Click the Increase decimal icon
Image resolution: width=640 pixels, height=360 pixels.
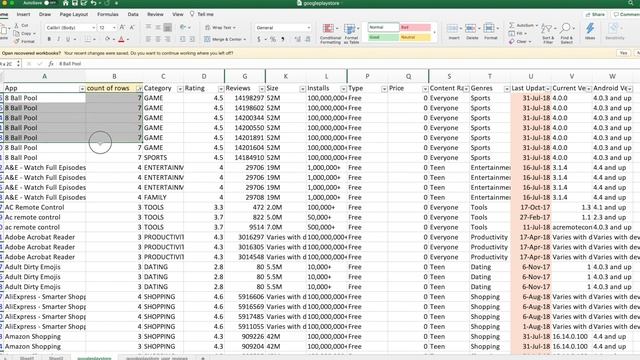pyautogui.click(x=298, y=39)
